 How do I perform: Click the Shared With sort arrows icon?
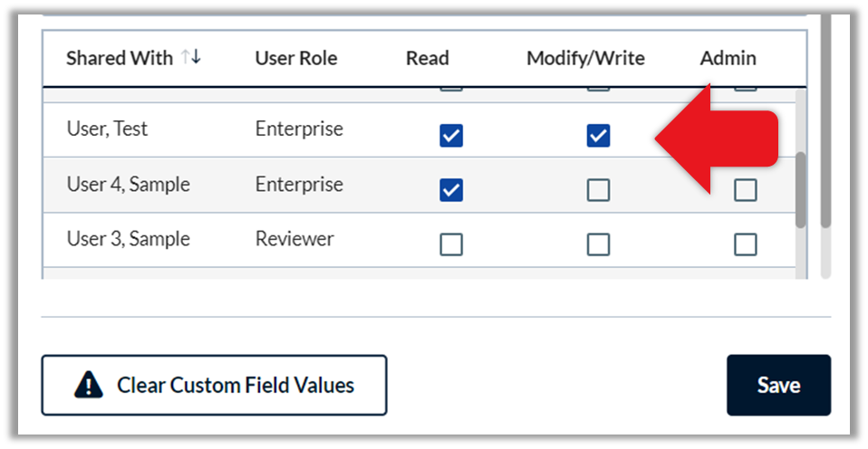tap(191, 57)
